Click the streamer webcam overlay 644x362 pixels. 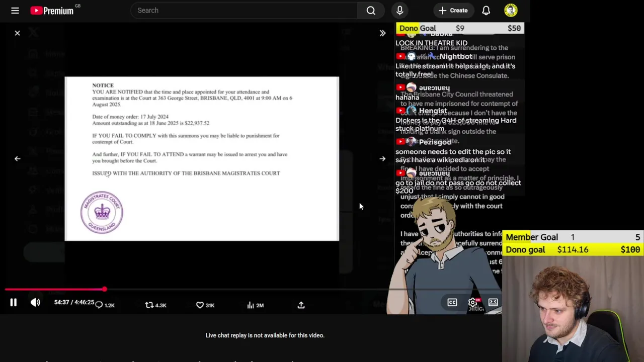pyautogui.click(x=573, y=309)
